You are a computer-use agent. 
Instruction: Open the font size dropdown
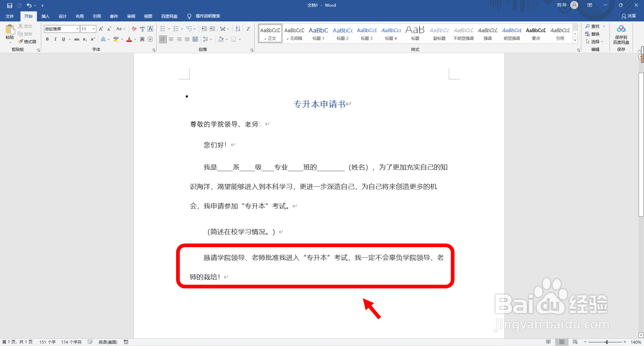(x=94, y=29)
